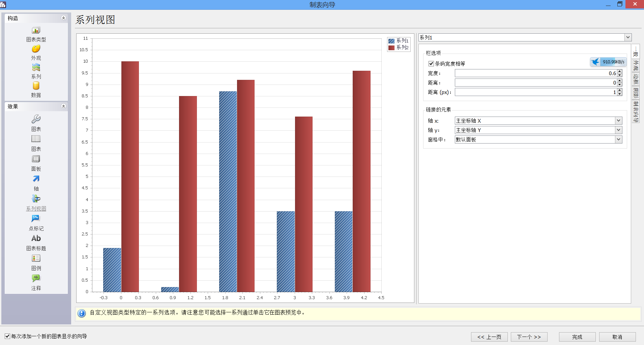Toggle 每次添加一个新的图表显示的向导 checkbox
This screenshot has width=644, height=345.
tap(7, 336)
